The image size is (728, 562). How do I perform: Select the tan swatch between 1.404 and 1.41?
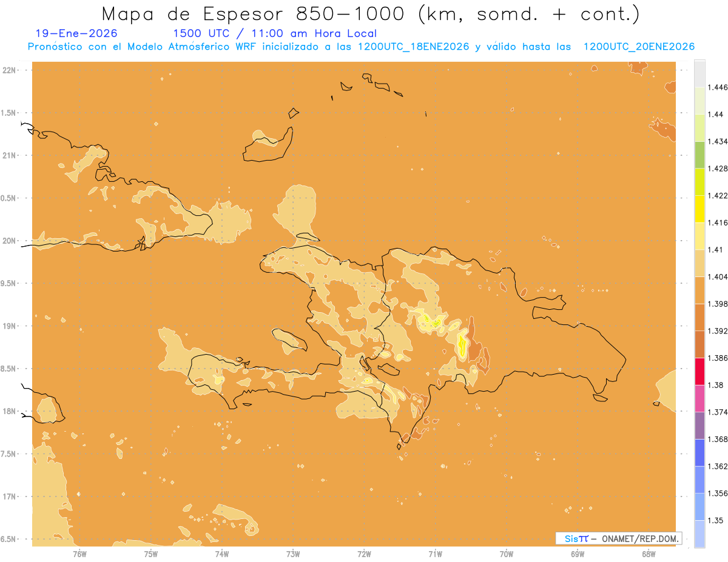699,263
